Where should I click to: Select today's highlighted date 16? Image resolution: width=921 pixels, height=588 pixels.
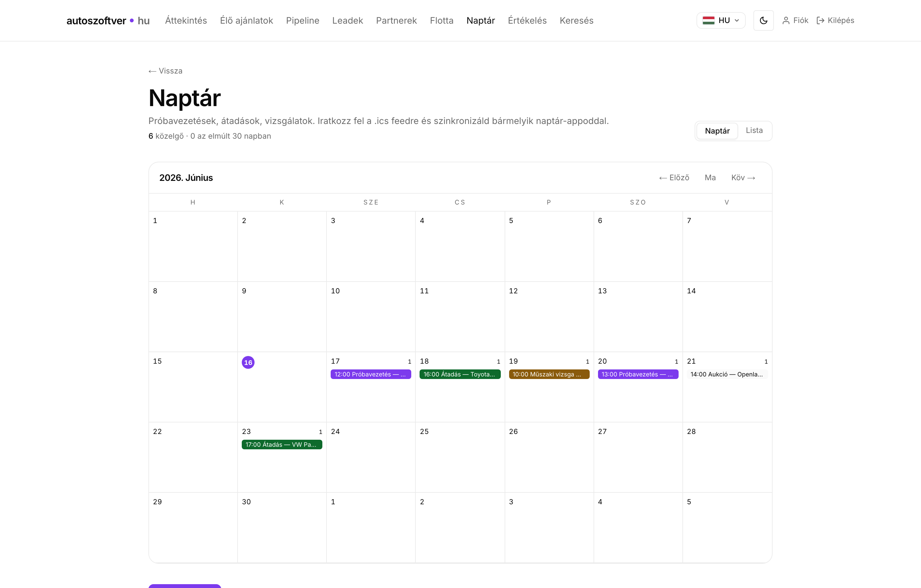coord(248,362)
